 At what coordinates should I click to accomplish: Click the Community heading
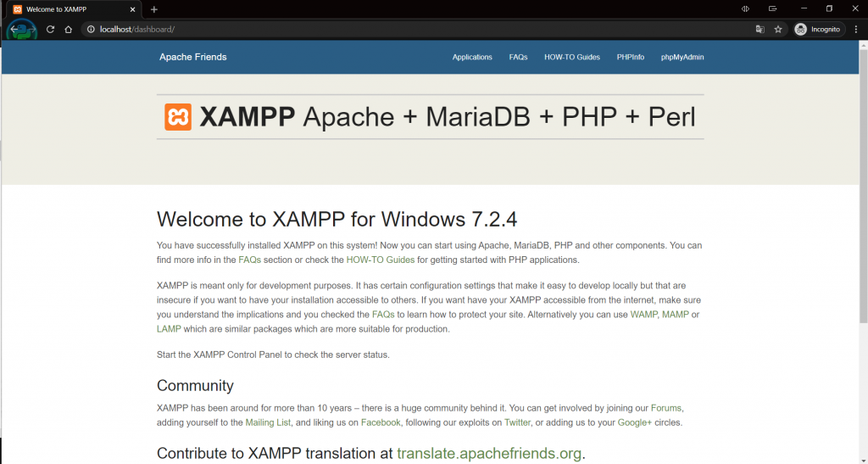point(196,385)
